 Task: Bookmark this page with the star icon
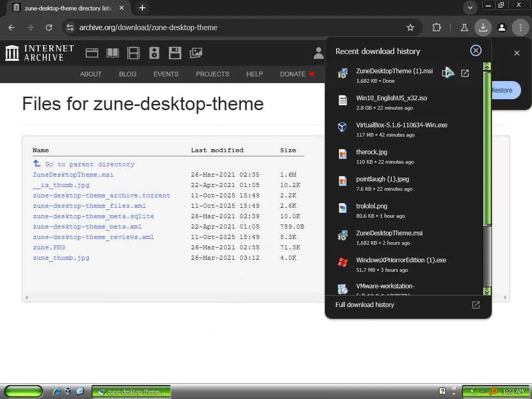(410, 28)
